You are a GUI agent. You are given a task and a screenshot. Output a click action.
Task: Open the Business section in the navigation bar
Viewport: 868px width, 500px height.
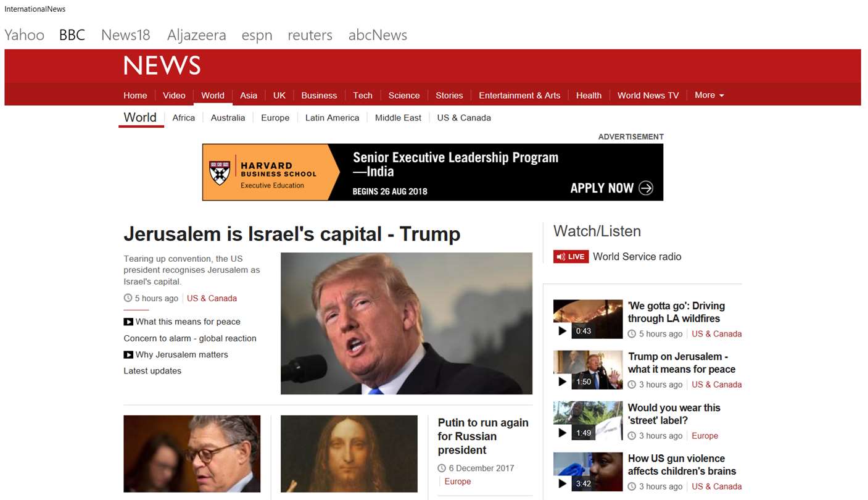point(319,95)
